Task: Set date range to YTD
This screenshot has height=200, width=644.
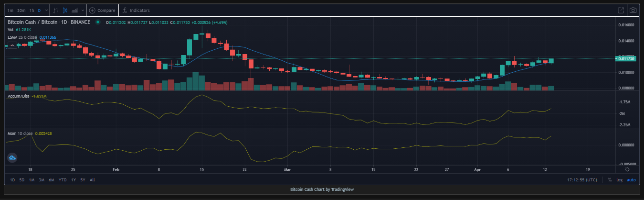Action: click(63, 180)
